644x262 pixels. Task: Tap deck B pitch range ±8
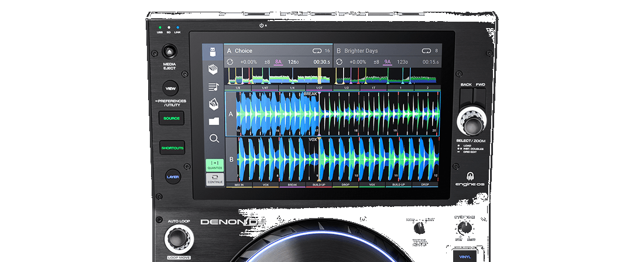pos(376,62)
